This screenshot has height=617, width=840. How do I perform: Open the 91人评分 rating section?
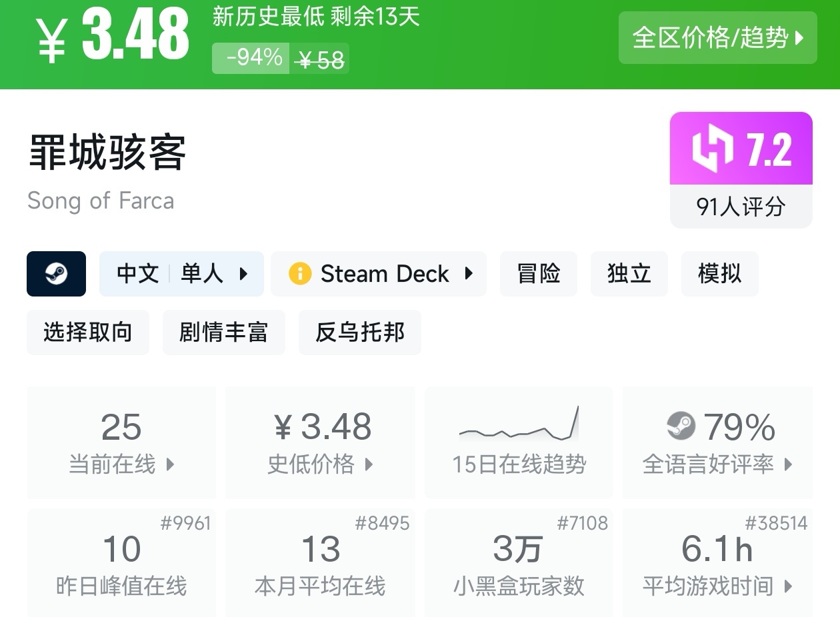point(741,207)
